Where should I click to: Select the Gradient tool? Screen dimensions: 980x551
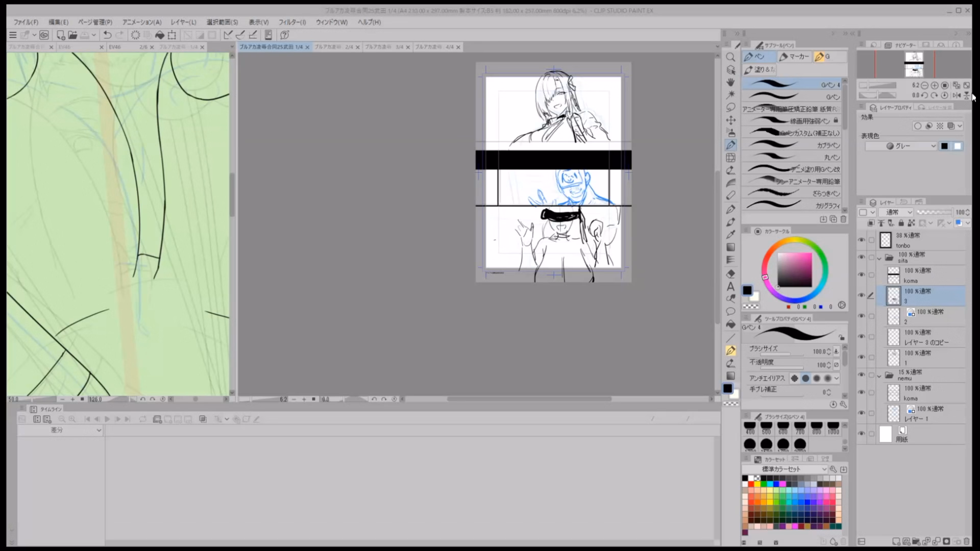(x=730, y=247)
